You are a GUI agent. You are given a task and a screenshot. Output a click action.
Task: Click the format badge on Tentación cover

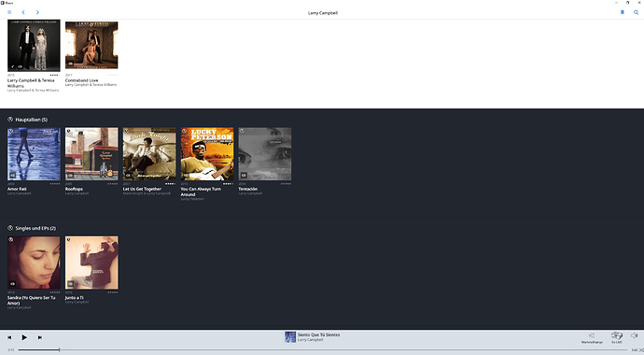coord(244,175)
